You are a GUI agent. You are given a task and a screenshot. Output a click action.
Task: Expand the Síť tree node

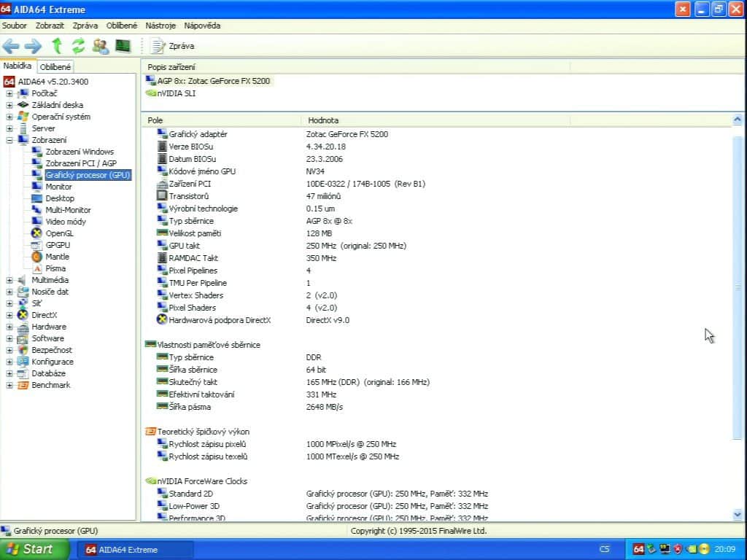9,303
